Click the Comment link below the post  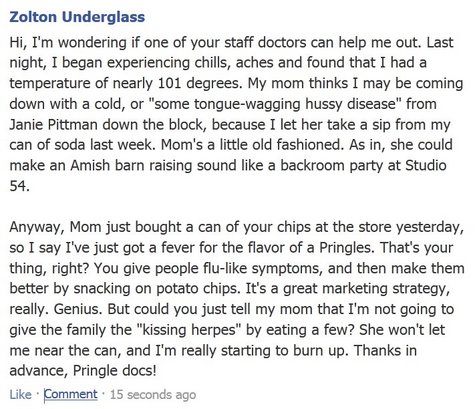71,394
